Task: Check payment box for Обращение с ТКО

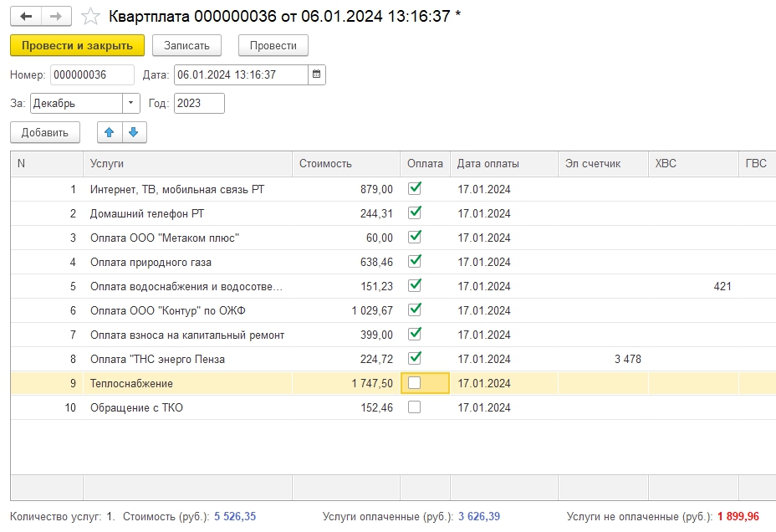Action: [414, 407]
